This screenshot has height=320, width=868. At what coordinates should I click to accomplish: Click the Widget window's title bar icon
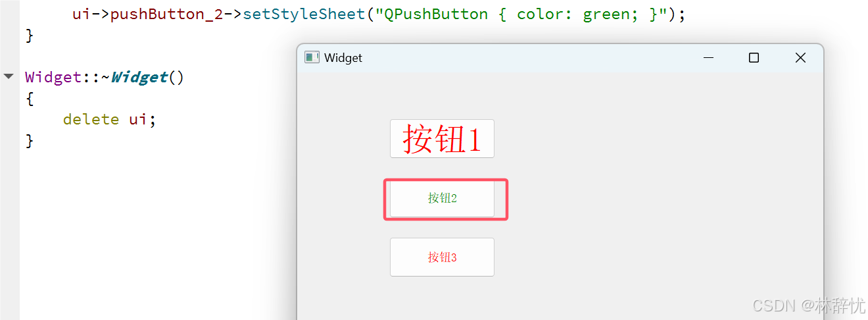[312, 57]
